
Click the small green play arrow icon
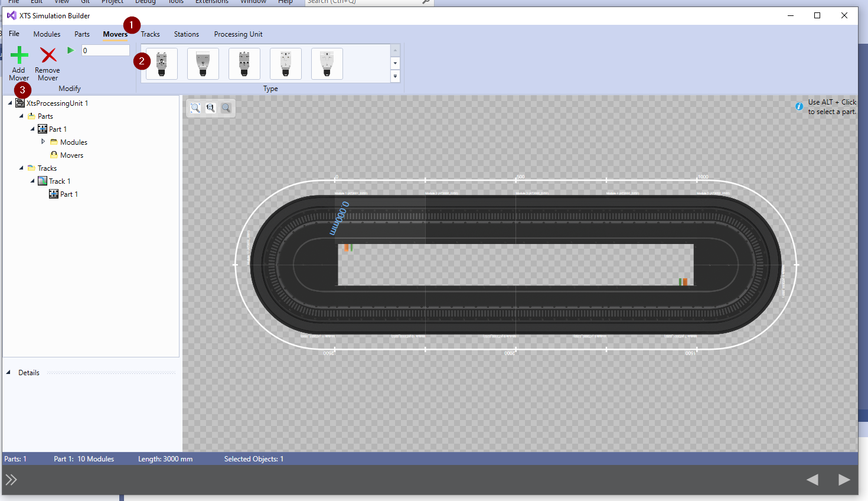pyautogui.click(x=70, y=50)
